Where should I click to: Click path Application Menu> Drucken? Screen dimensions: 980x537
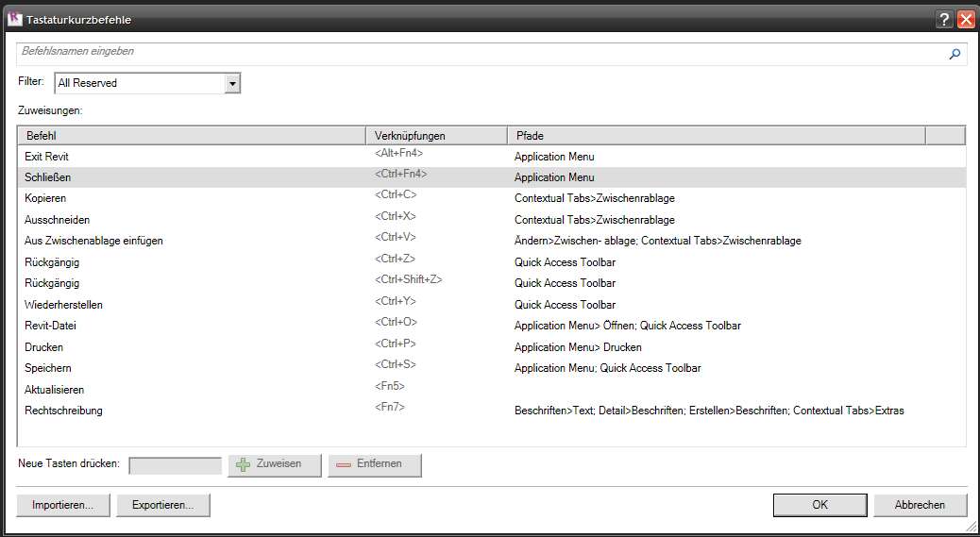click(578, 347)
